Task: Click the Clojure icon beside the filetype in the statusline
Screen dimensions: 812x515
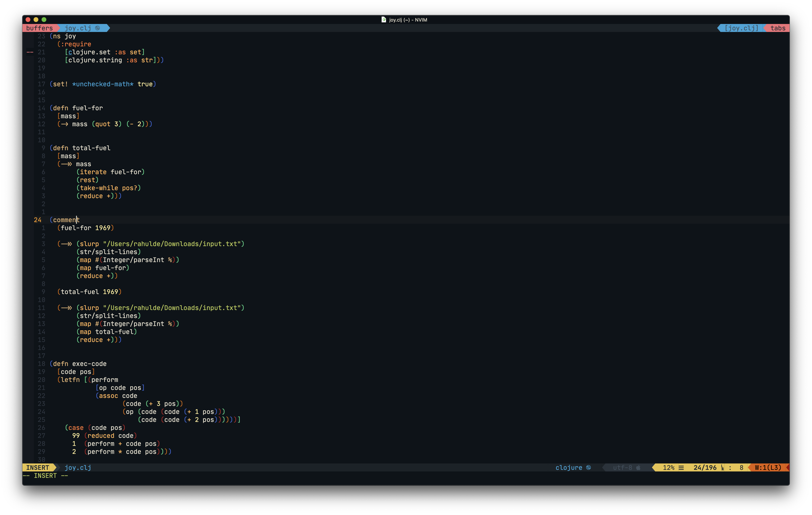Action: (588, 467)
